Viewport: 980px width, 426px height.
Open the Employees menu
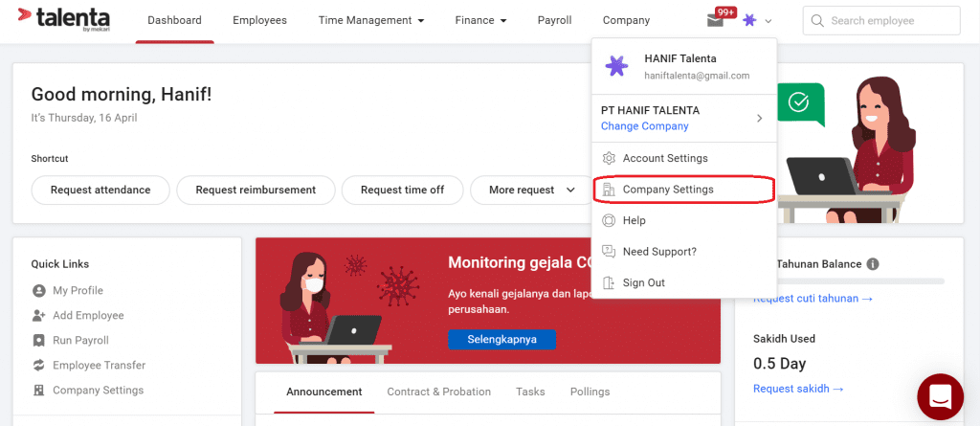[x=259, y=21]
